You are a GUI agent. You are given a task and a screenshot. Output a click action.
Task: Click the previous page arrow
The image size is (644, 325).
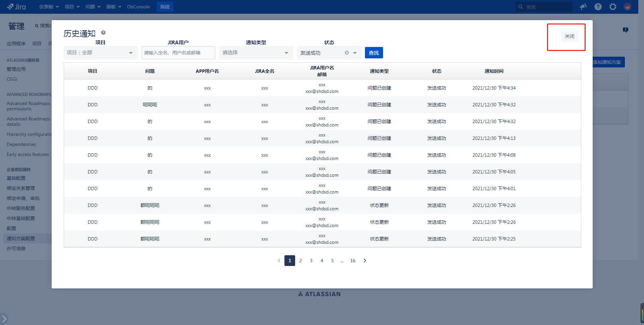279,261
